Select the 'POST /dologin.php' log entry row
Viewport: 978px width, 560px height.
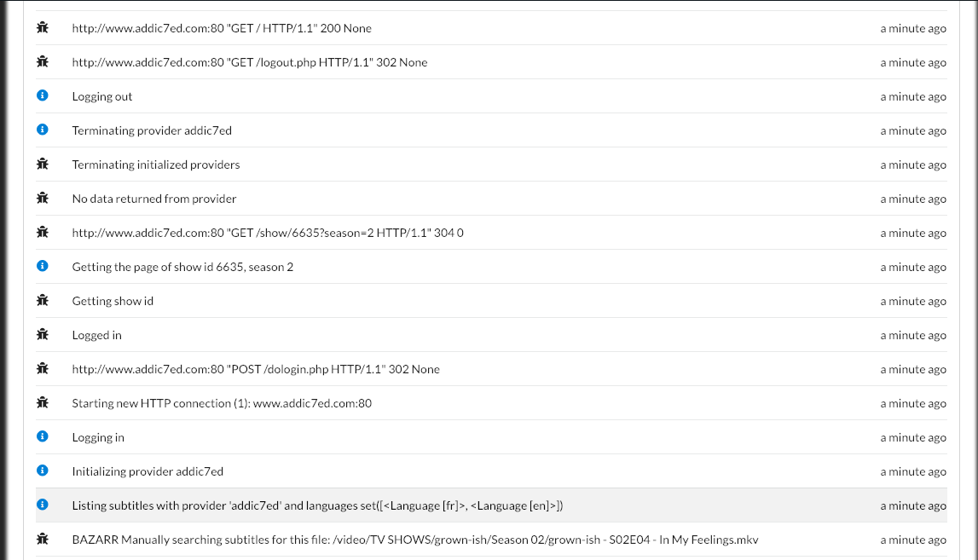pyautogui.click(x=256, y=368)
